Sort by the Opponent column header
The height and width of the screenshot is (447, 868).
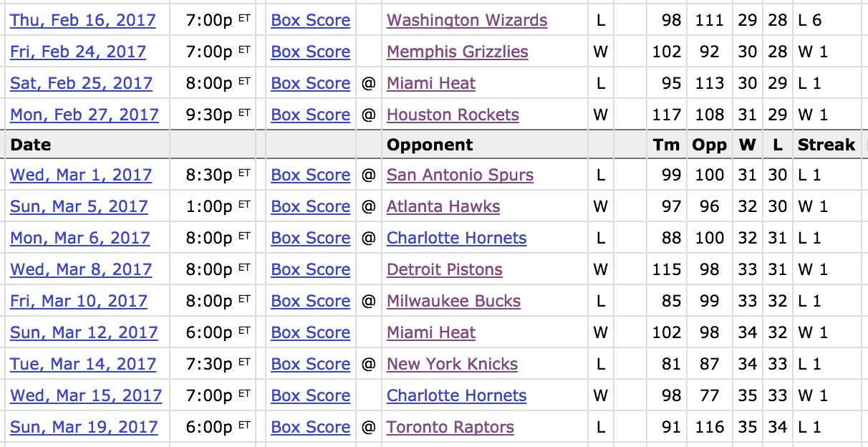pyautogui.click(x=430, y=145)
